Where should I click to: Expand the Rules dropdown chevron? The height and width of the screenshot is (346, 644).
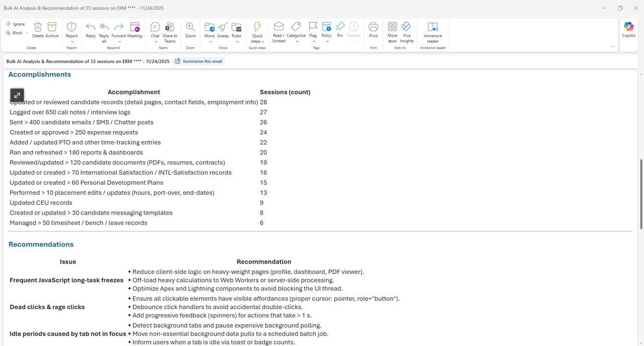point(236,42)
